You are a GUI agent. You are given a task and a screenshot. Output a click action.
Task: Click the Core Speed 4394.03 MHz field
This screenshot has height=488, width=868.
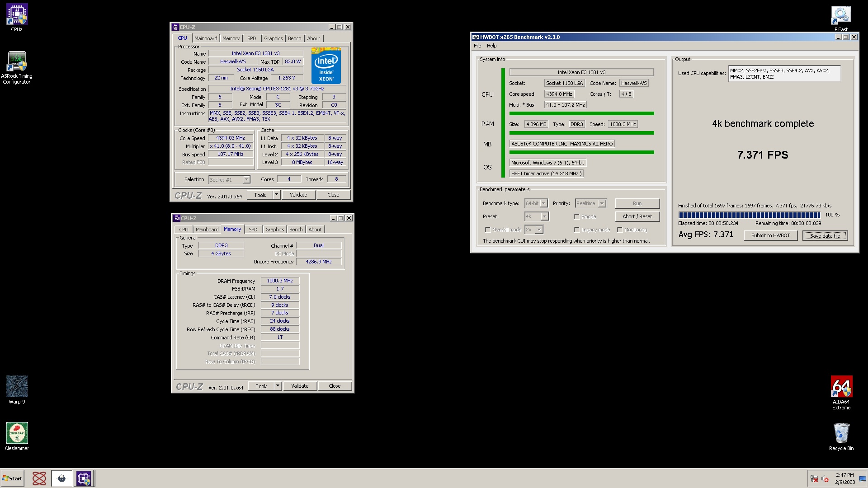pos(231,138)
